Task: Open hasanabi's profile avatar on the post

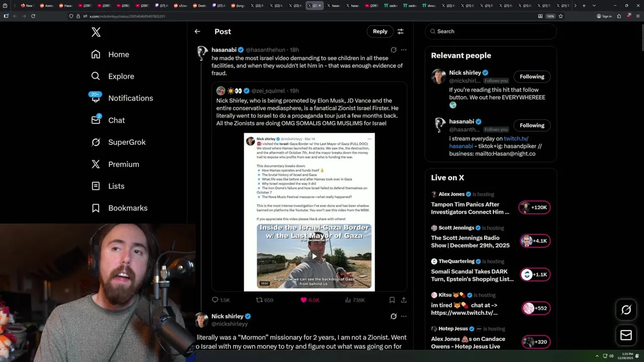Action: [x=202, y=53]
